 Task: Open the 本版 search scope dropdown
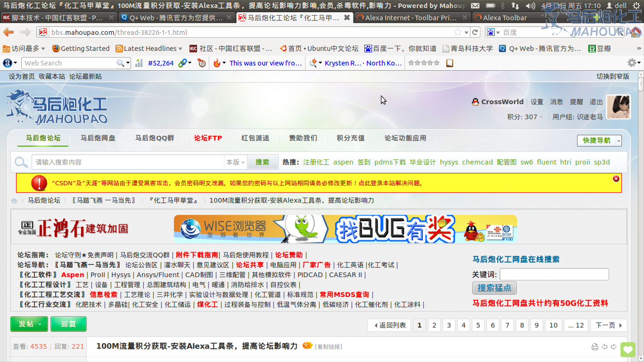(236, 162)
